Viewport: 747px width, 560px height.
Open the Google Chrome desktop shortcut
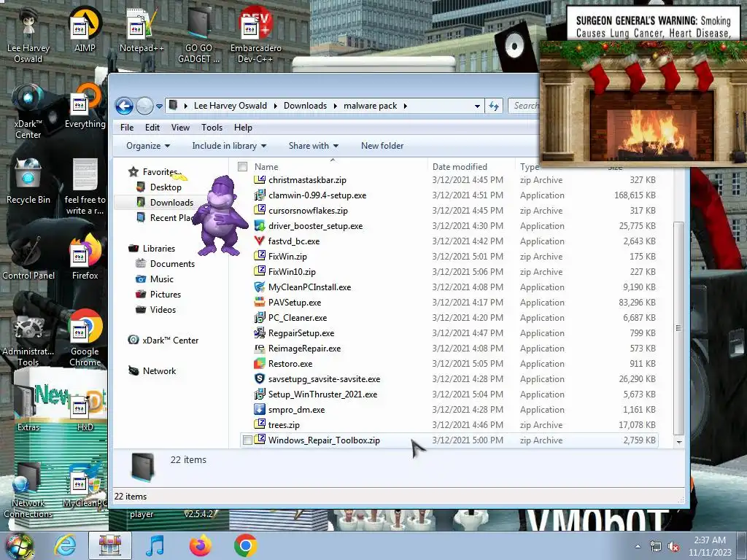[x=85, y=338]
